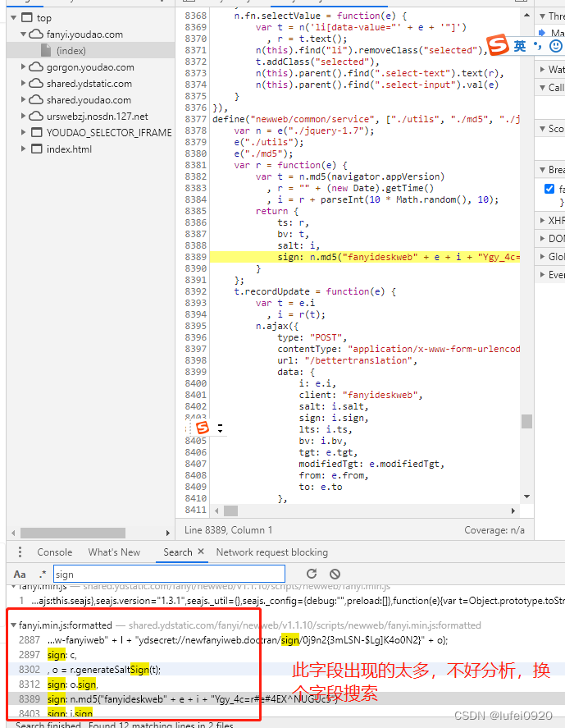Expand urswebzj.nosdn.127.net tree node
The image size is (565, 728).
(23, 116)
